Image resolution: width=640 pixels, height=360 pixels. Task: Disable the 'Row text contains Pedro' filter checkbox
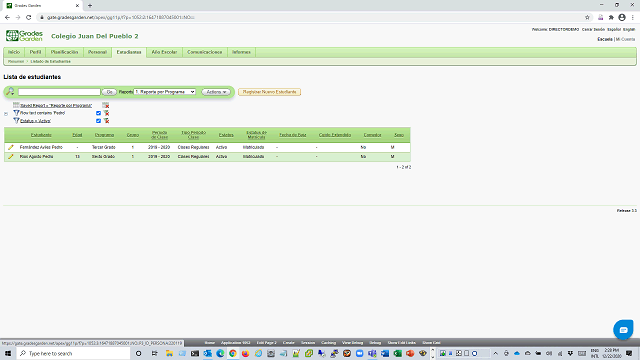click(98, 113)
